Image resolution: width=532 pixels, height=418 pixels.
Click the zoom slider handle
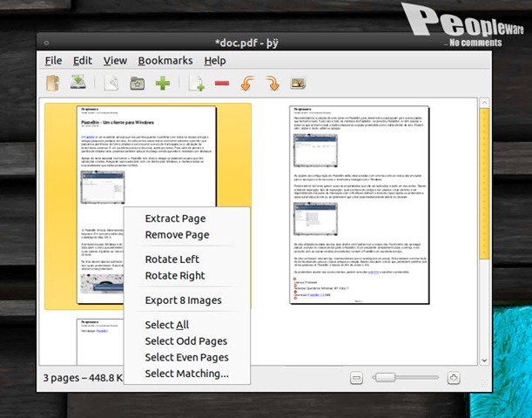[x=385, y=377]
